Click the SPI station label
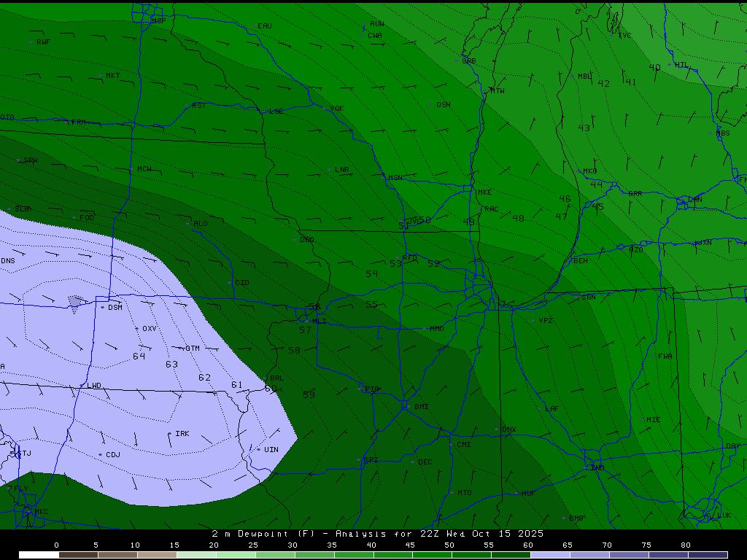The height and width of the screenshot is (560, 747). coord(371,460)
